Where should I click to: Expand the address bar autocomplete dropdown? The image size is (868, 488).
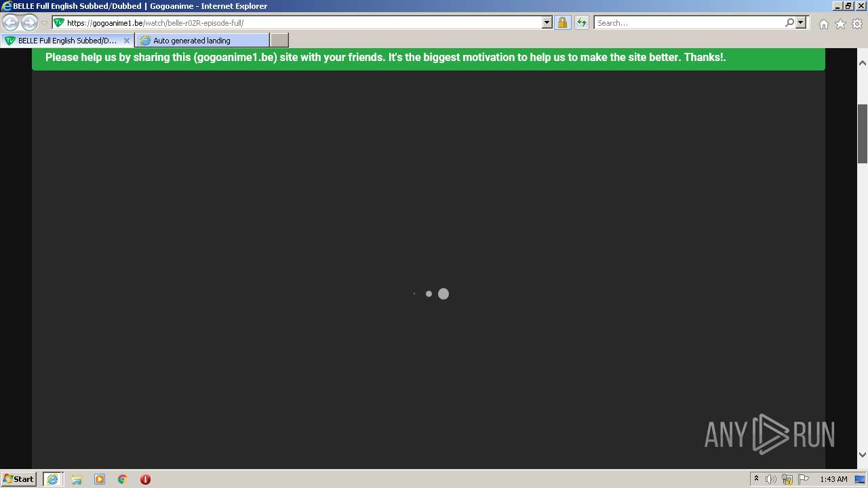pos(547,22)
